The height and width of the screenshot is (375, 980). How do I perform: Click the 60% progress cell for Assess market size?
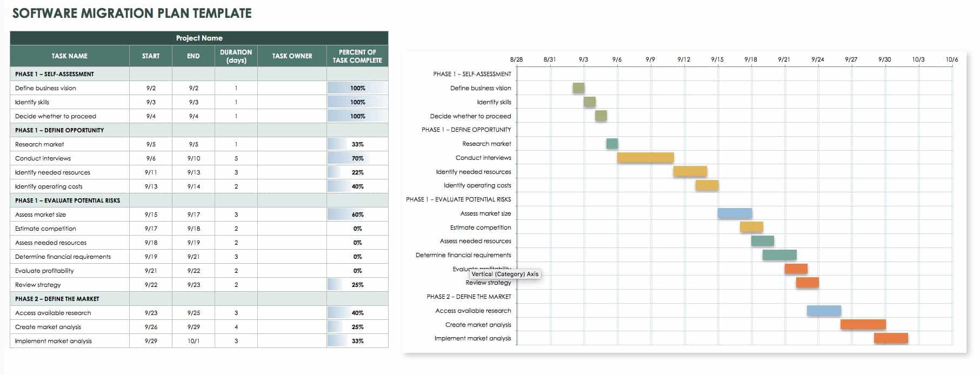[357, 215]
